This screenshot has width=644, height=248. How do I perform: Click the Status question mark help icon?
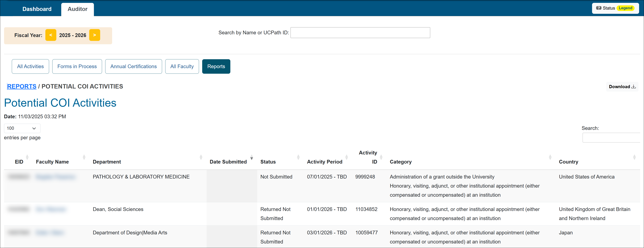(x=599, y=8)
